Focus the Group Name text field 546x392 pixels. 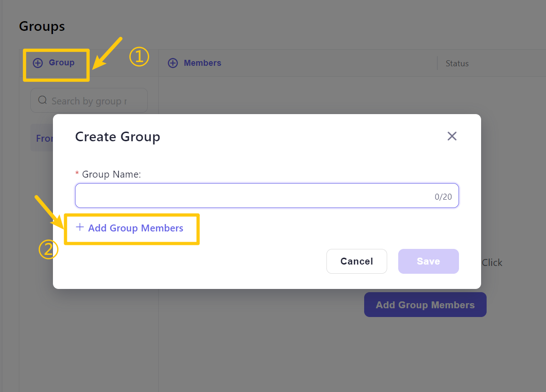253,196
